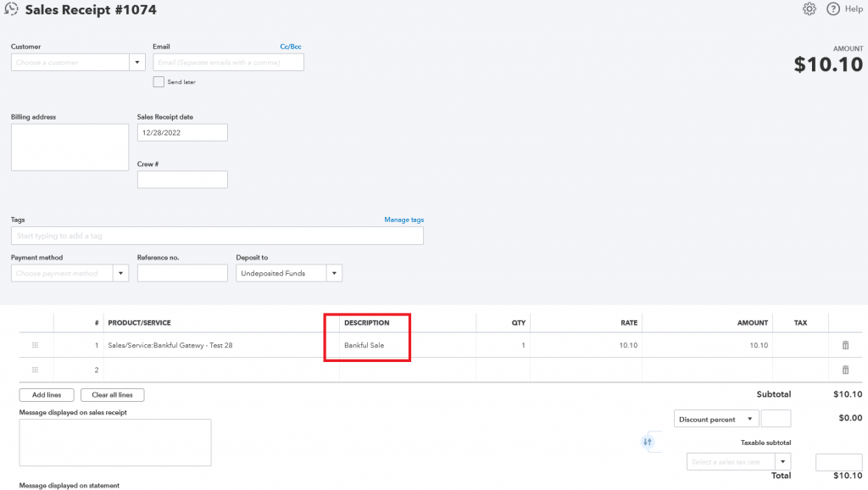Delete line 2 with trash icon

pyautogui.click(x=845, y=370)
